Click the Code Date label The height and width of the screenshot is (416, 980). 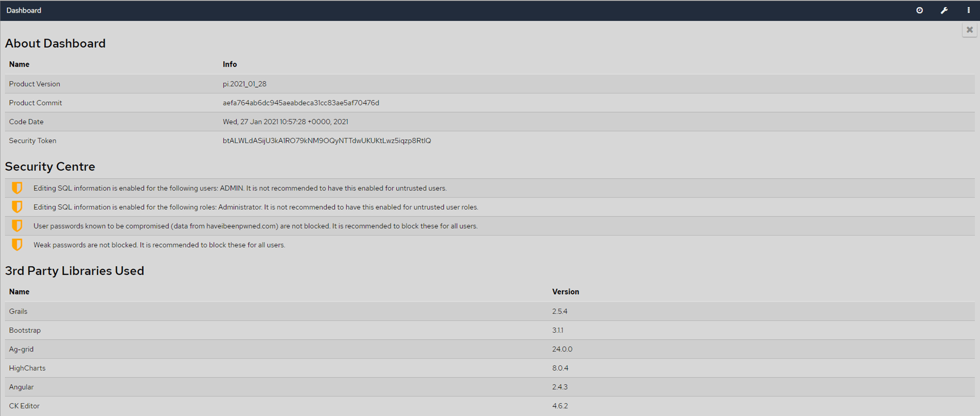(x=26, y=122)
